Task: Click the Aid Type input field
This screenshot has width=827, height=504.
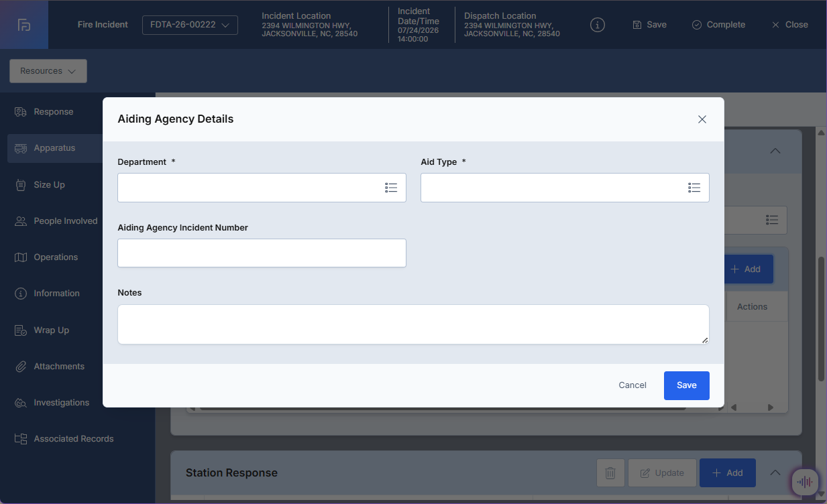Action: (565, 188)
